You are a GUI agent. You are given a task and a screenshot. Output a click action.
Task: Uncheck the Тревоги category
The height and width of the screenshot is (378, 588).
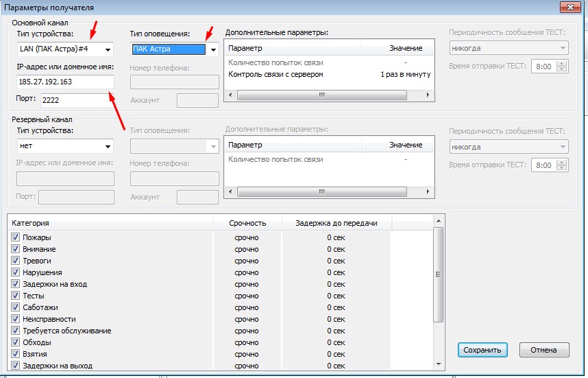pos(15,261)
